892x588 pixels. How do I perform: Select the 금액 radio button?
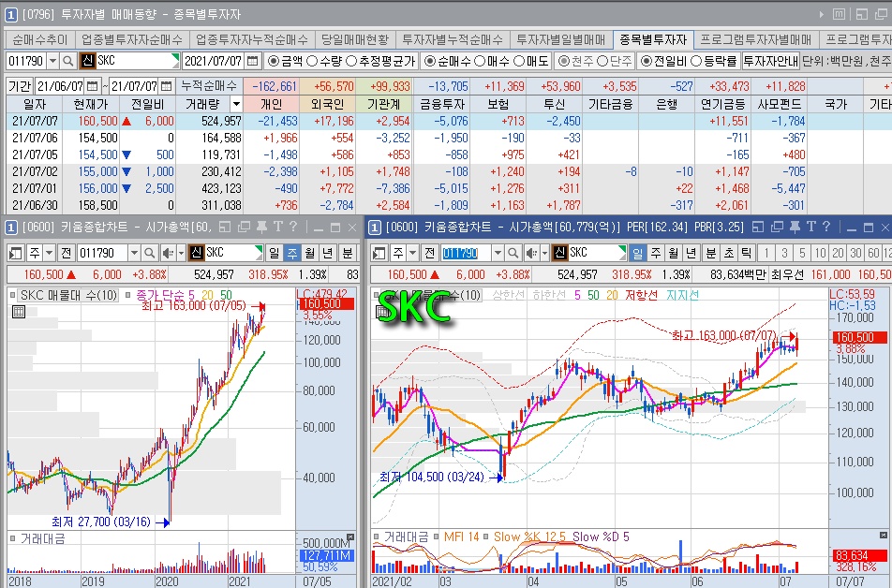coord(274,61)
